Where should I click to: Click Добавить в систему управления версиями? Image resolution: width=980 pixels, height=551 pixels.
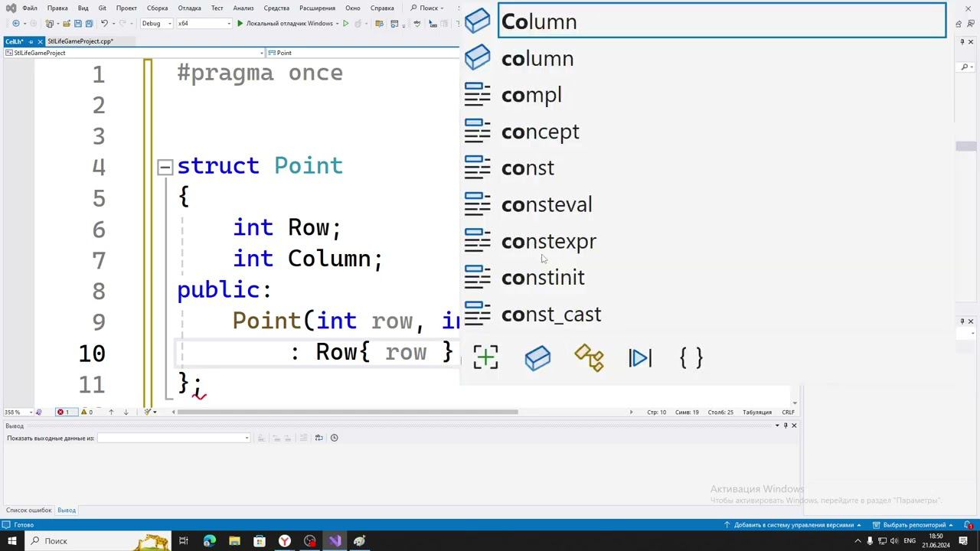793,526
